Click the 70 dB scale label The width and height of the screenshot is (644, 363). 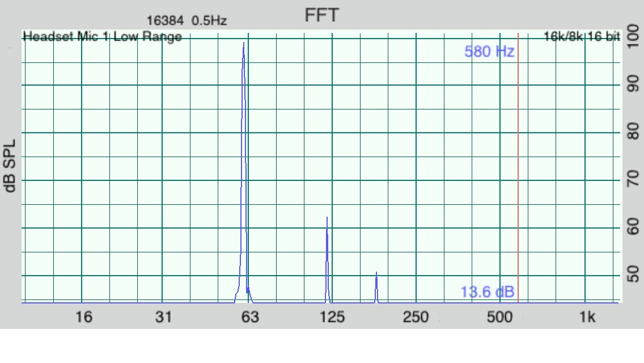point(633,179)
